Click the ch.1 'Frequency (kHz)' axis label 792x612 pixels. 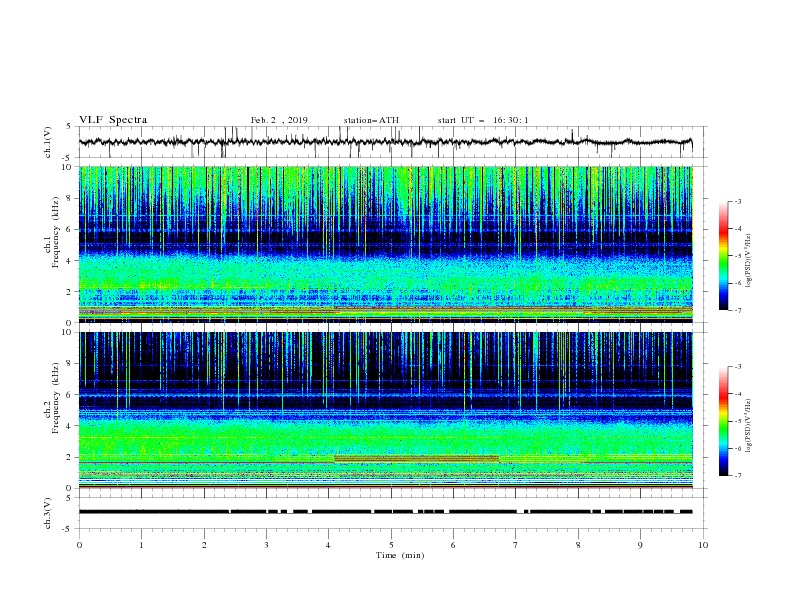pyautogui.click(x=55, y=232)
